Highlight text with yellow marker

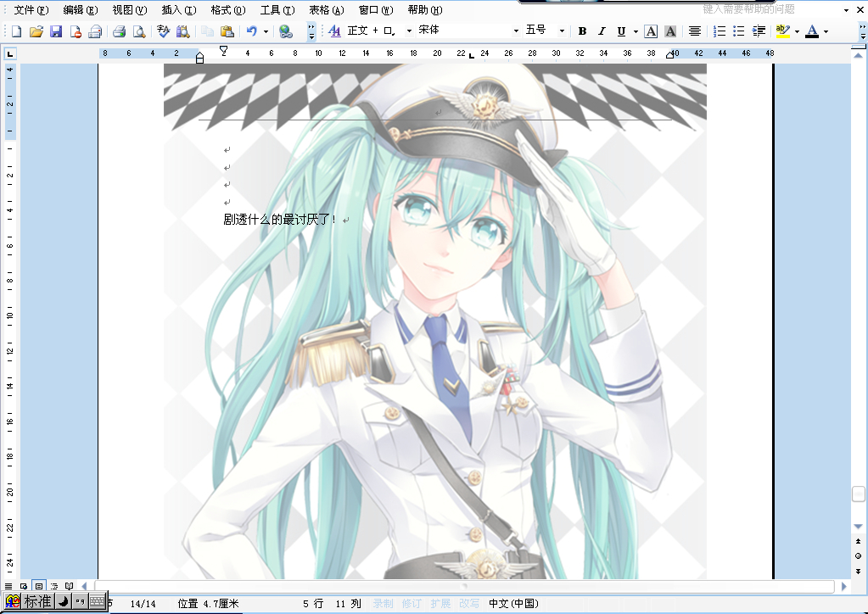pyautogui.click(x=783, y=31)
